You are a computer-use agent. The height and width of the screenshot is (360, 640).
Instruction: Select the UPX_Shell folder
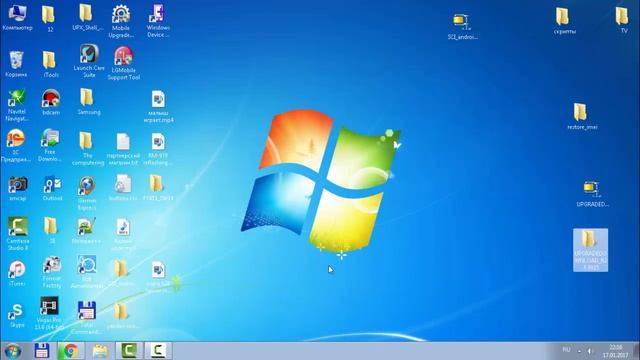pos(87,18)
